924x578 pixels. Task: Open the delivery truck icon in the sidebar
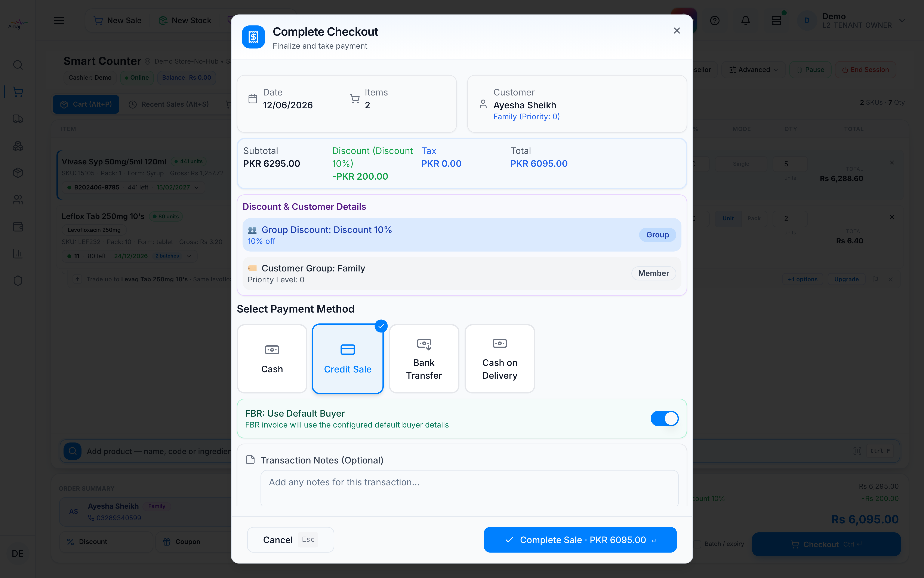click(x=18, y=119)
